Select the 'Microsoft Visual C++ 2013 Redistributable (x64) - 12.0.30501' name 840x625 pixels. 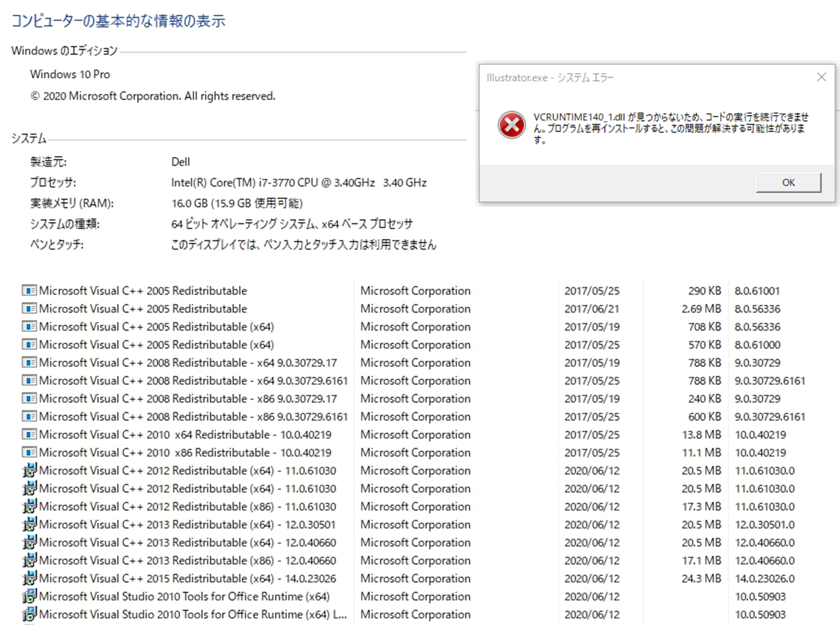(187, 525)
